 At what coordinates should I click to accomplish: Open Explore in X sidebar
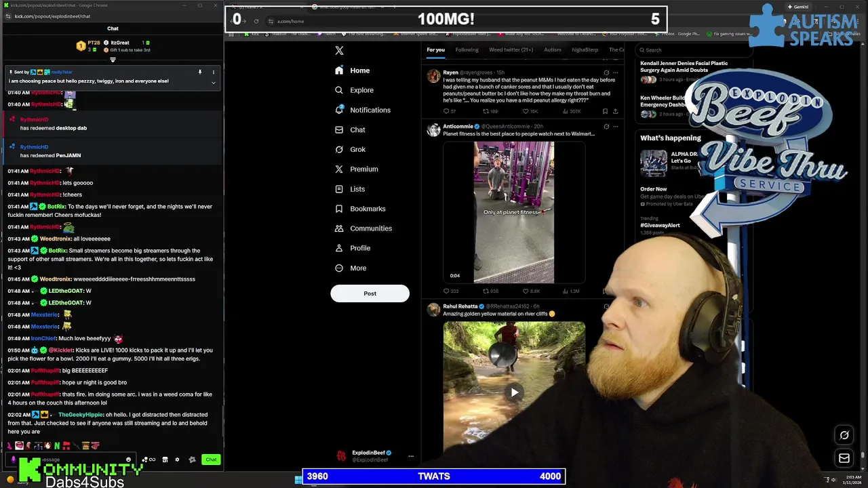click(x=354, y=90)
